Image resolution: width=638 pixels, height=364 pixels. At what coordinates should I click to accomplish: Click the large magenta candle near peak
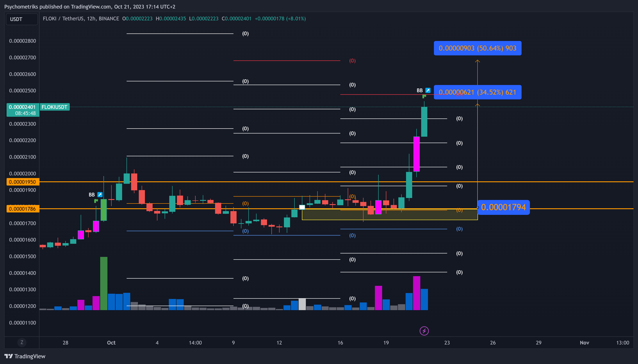point(416,154)
